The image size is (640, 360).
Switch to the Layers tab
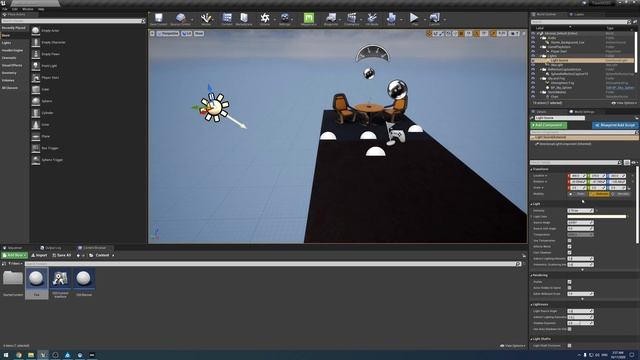577,14
